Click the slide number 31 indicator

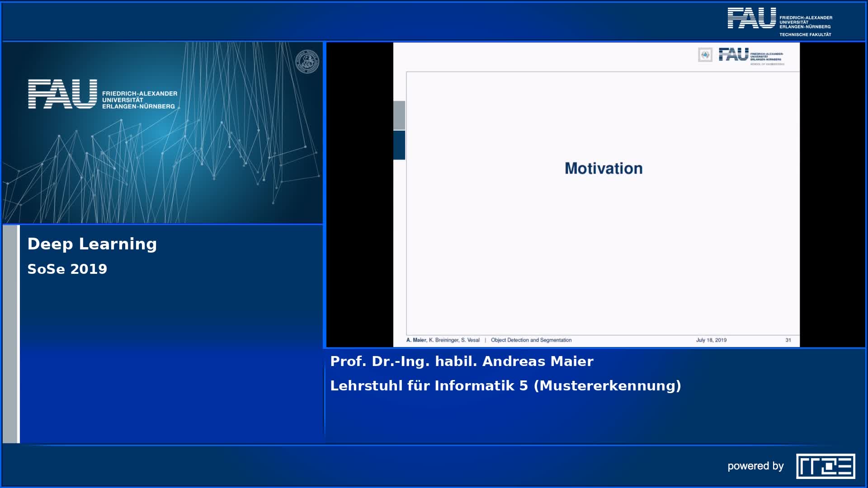click(x=788, y=340)
